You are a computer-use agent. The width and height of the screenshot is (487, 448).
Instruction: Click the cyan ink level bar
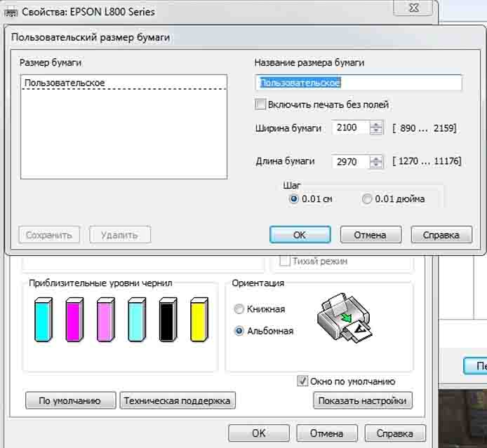[44, 320]
